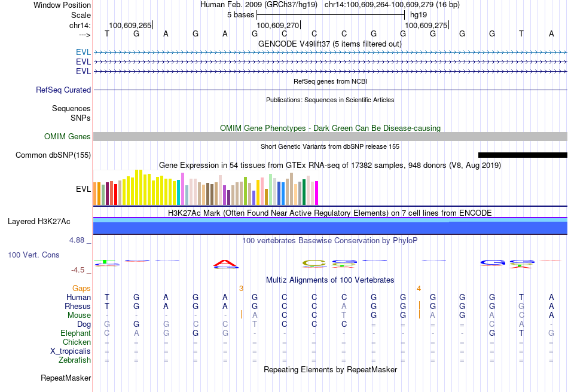
Task: Click the -4.5 PhyloP lower value
Action: (78, 270)
